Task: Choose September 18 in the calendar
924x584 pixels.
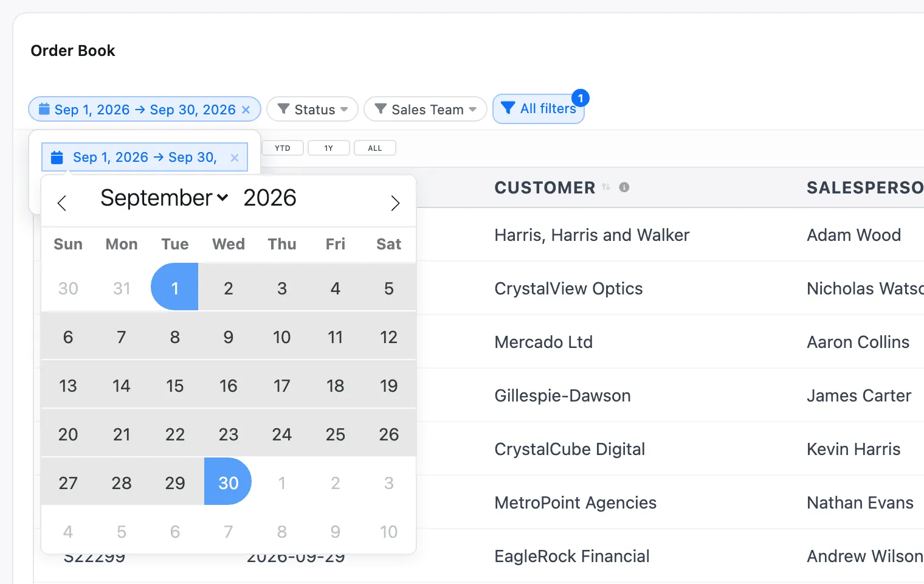Action: [336, 386]
